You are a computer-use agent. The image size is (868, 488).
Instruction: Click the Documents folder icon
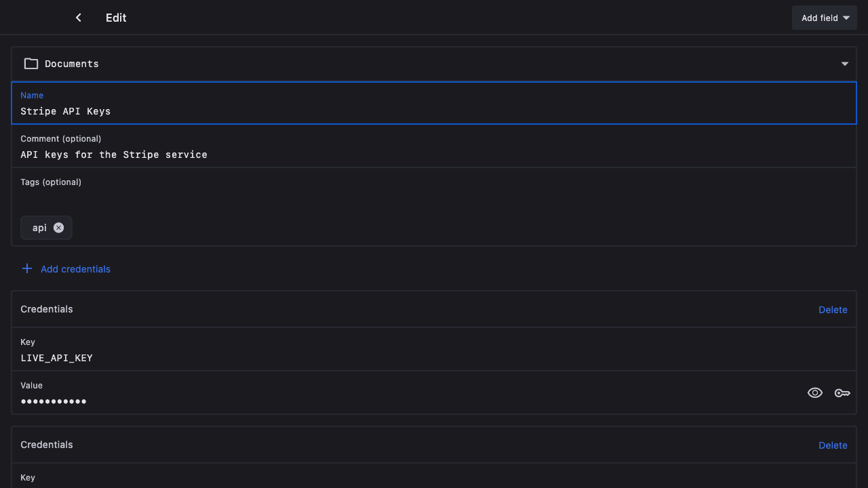click(31, 64)
